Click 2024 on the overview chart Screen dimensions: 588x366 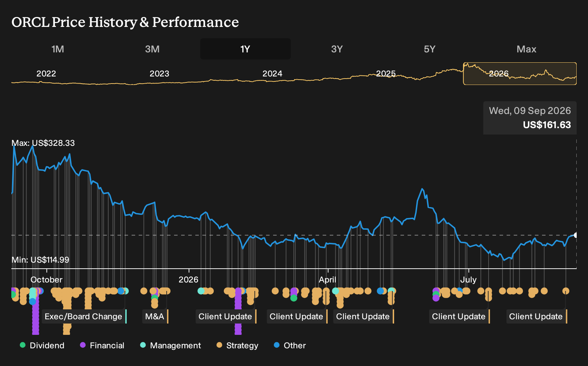pyautogui.click(x=272, y=74)
